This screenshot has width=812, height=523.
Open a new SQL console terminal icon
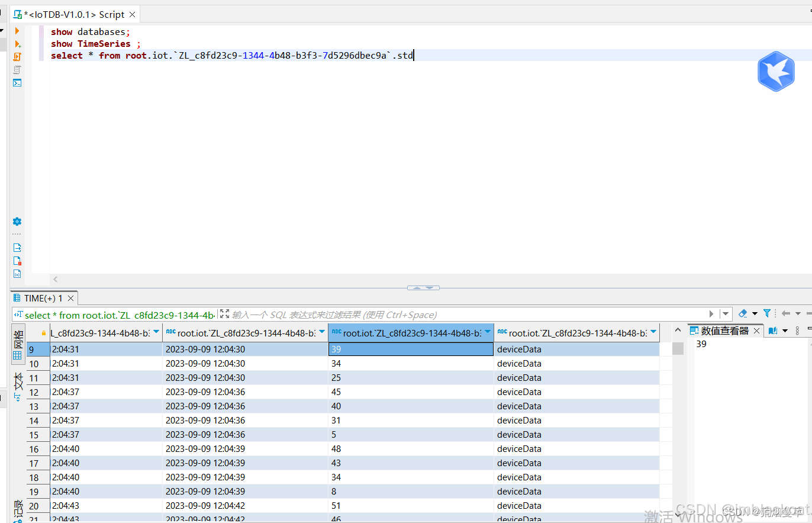pyautogui.click(x=17, y=83)
